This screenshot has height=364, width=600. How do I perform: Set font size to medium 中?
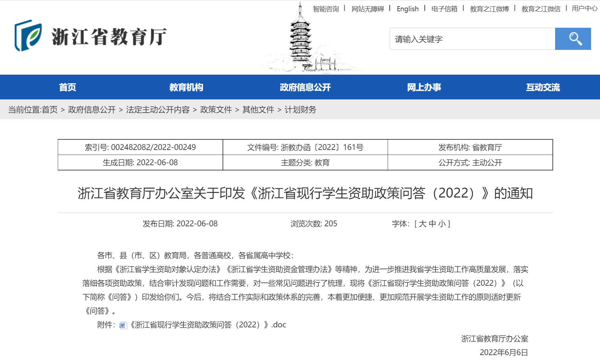click(x=432, y=224)
